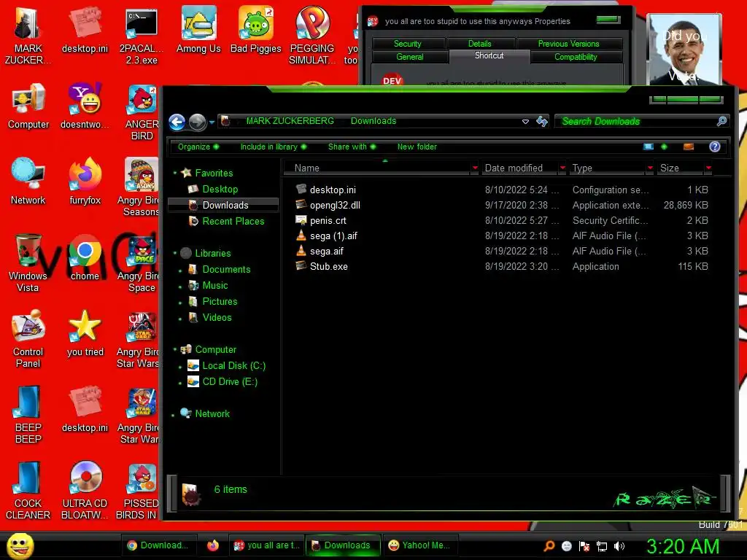The width and height of the screenshot is (747, 560).
Task: Switch to Previous Versions tab in Properties
Action: tap(569, 43)
